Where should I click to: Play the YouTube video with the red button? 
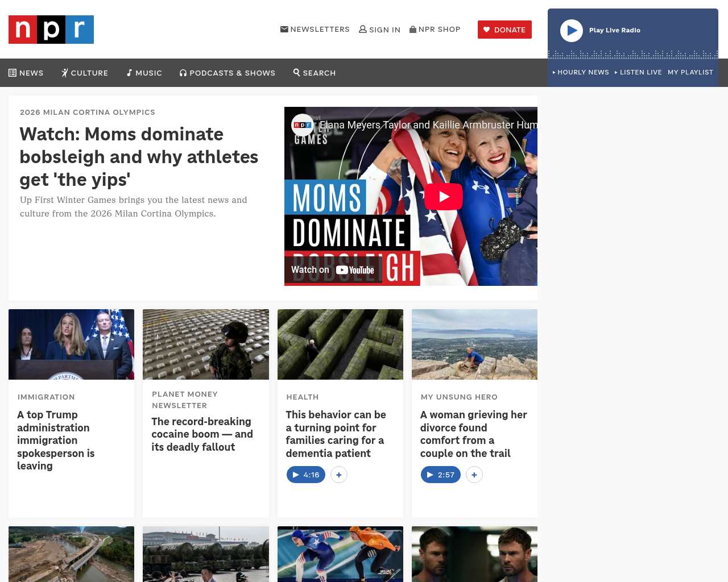(x=444, y=197)
